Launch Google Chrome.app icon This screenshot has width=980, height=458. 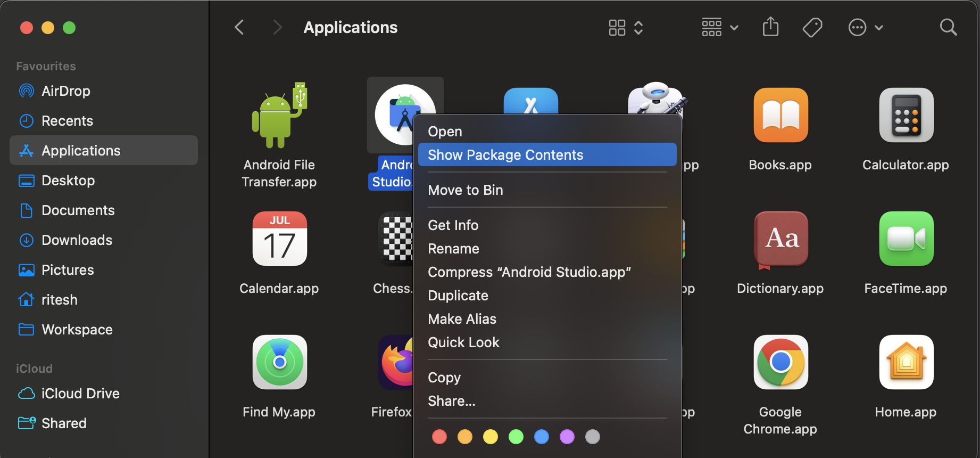[780, 362]
